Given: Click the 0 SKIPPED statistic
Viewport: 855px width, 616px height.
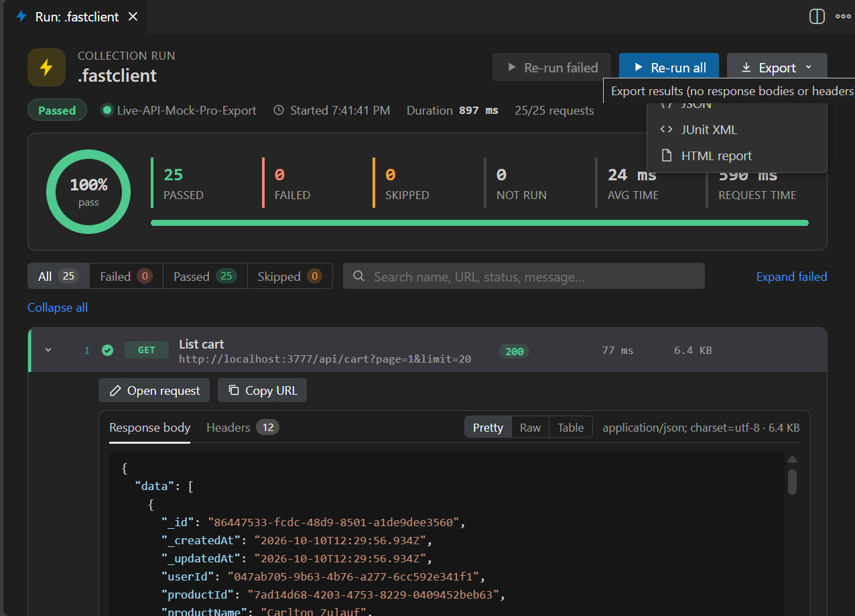Looking at the screenshot, I should (x=407, y=184).
